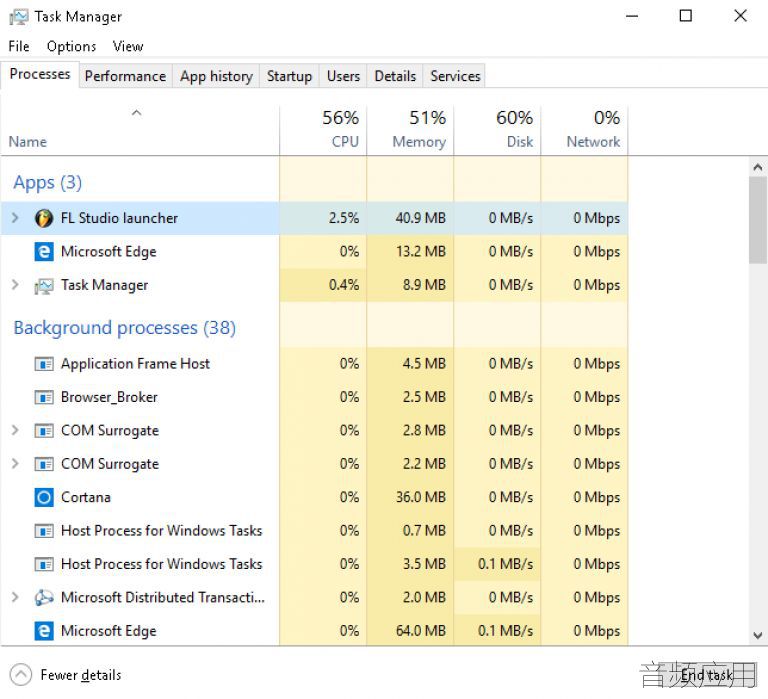The image size is (768, 699).
Task: Click the FL Studio launcher fruit icon
Action: coord(44,218)
